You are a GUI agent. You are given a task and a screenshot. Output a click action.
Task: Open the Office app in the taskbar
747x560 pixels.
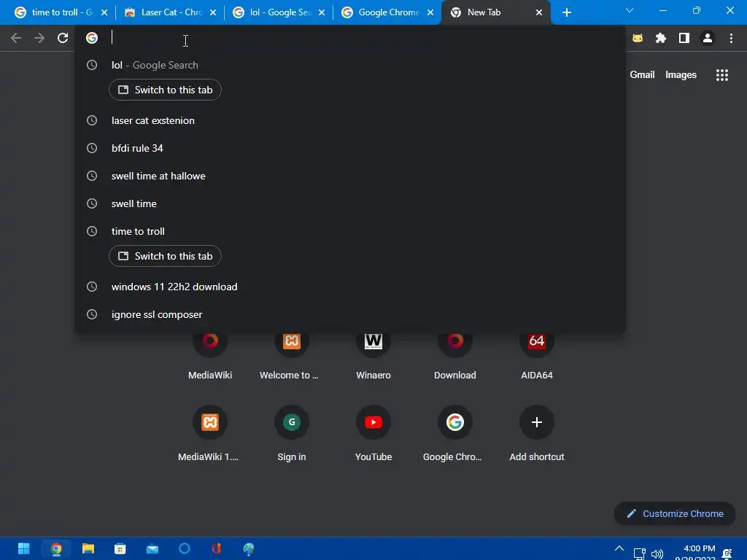point(216,549)
